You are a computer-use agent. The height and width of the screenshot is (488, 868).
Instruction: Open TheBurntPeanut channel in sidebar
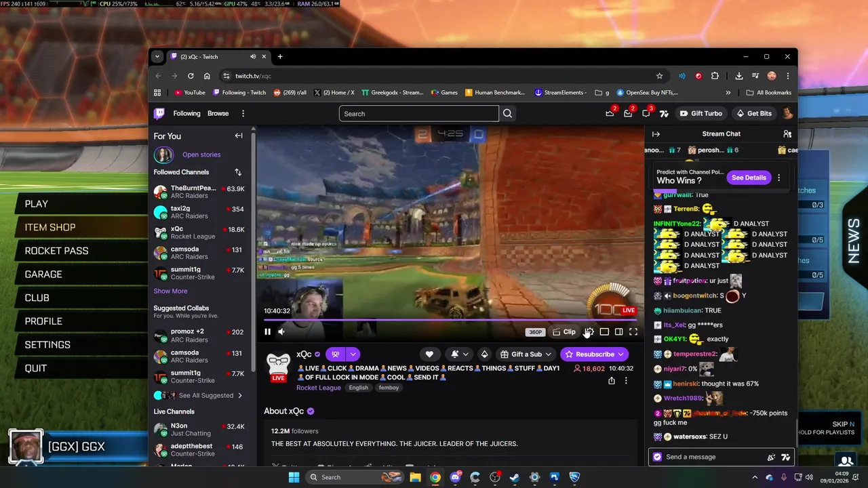pos(199,192)
